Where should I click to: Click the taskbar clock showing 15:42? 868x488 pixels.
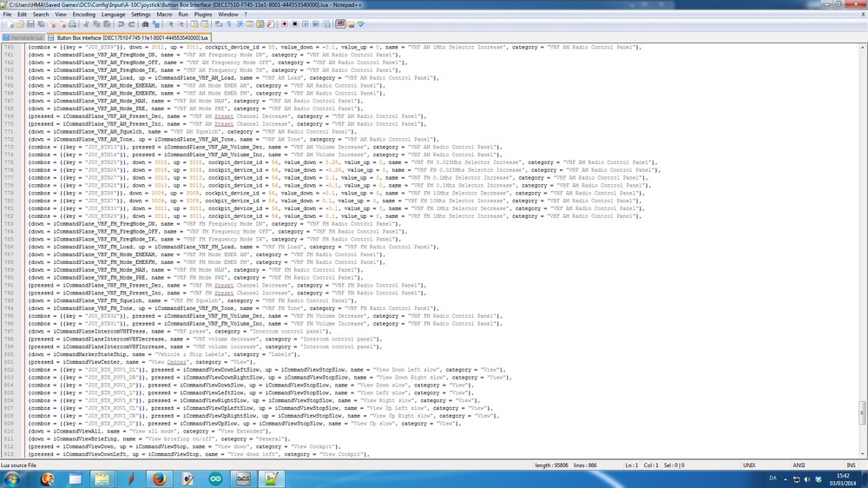click(x=843, y=479)
